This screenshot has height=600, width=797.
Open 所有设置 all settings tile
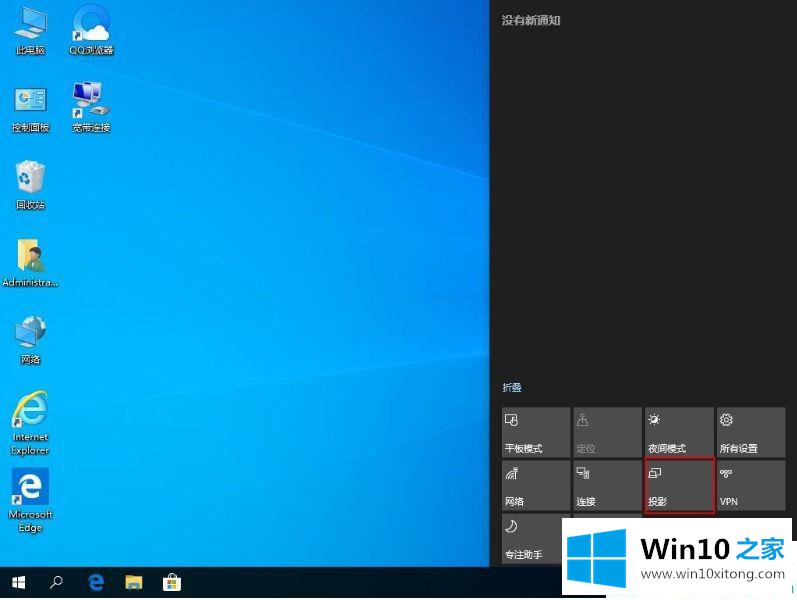[x=751, y=432]
